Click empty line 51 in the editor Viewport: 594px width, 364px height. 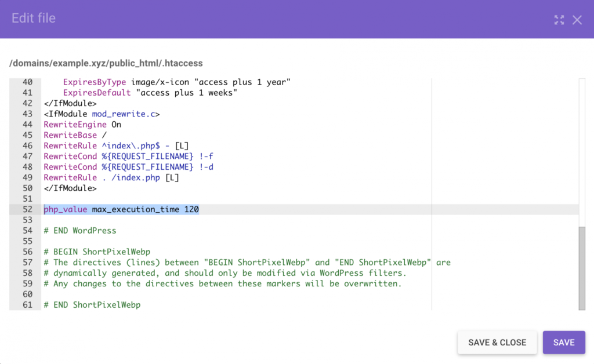pyautogui.click(x=174, y=199)
